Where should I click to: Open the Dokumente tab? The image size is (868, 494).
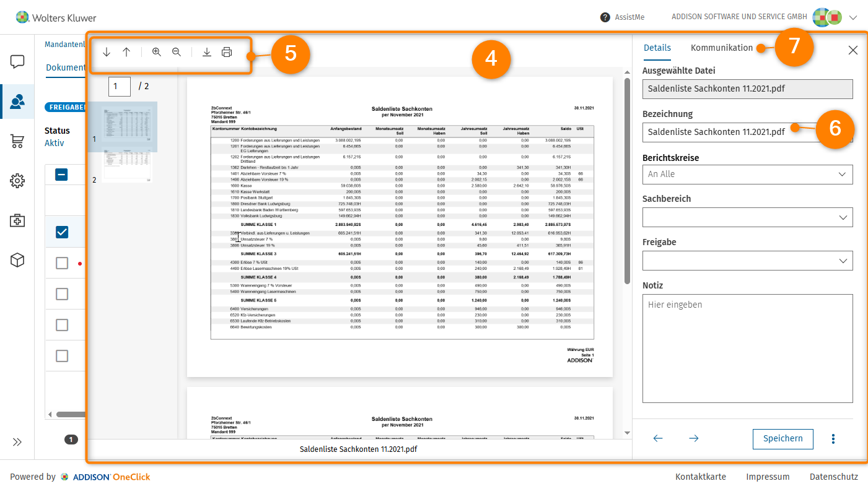point(65,67)
